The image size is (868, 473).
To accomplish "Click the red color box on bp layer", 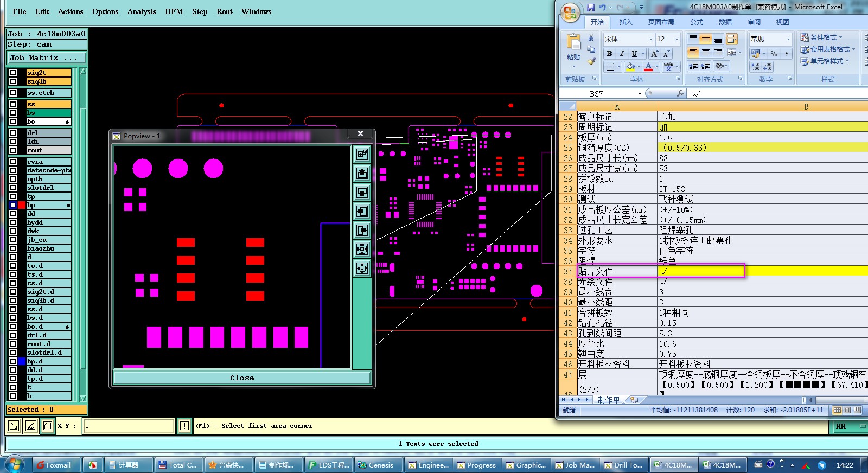I will [x=22, y=205].
